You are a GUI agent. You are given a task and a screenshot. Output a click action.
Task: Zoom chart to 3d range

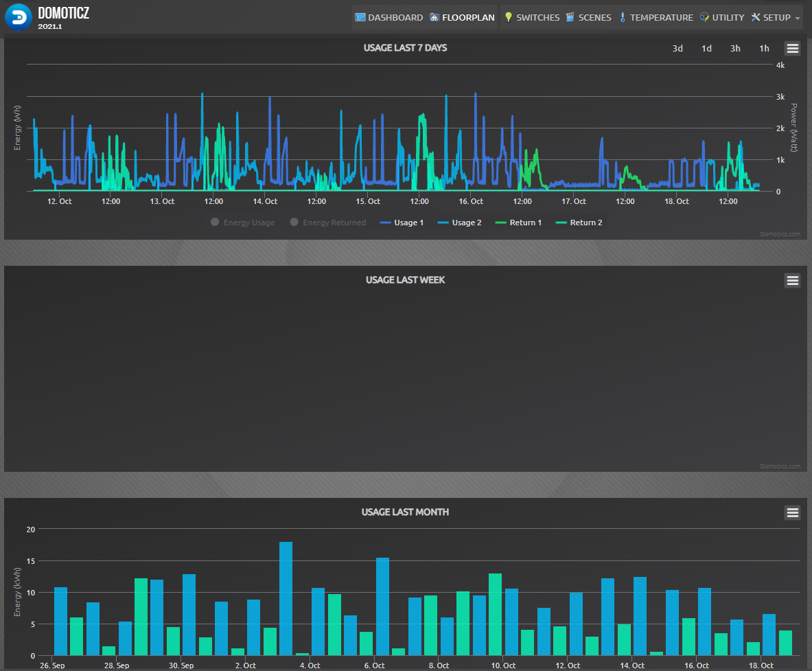coord(677,49)
